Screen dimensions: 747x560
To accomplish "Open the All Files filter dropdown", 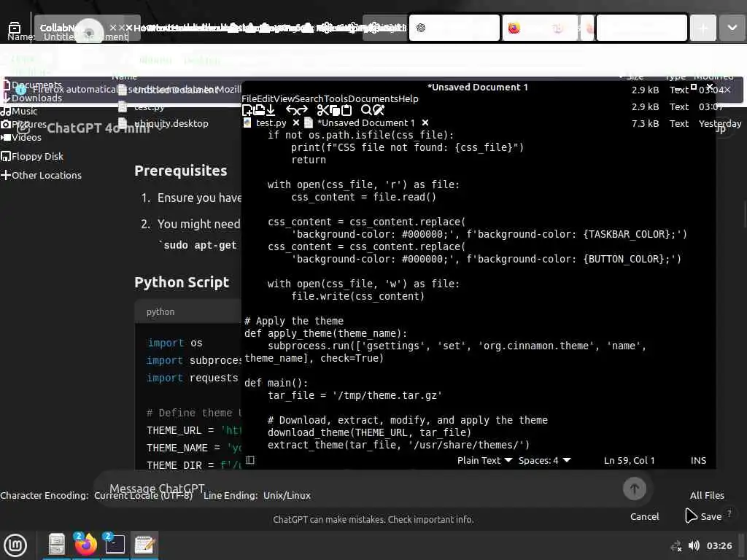I will coord(707,495).
